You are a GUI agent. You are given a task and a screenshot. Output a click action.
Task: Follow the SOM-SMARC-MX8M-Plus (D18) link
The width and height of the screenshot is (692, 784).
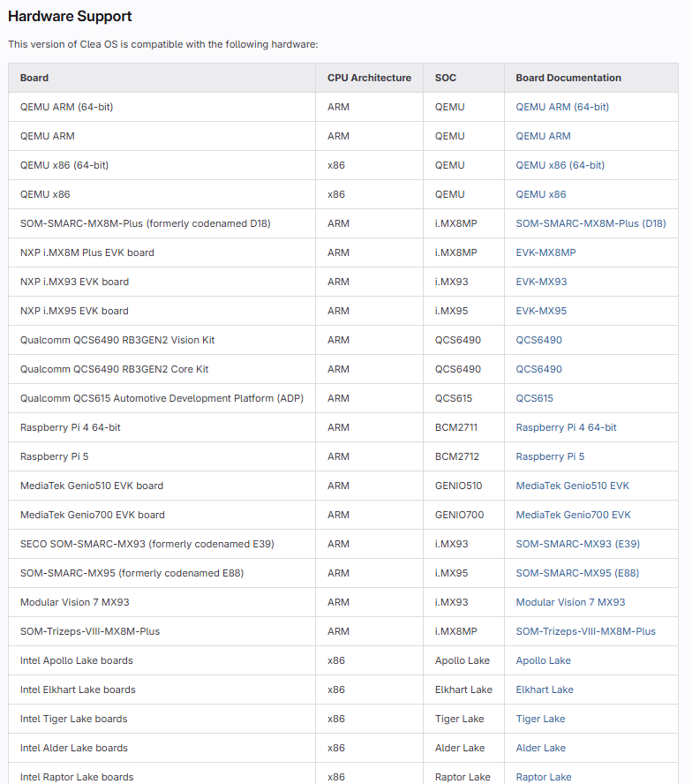pos(590,223)
